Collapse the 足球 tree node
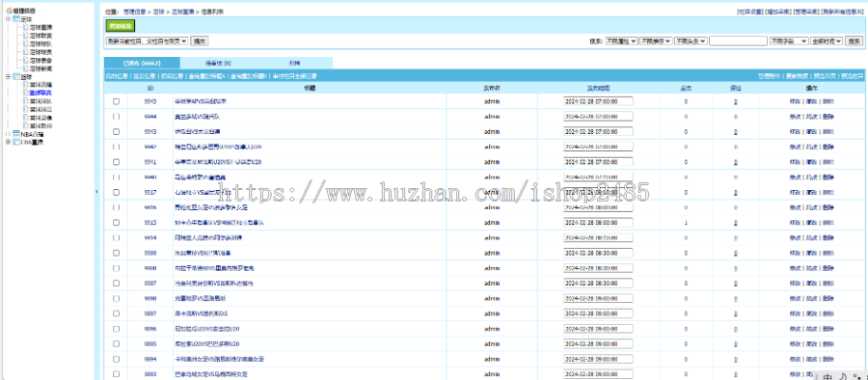This screenshot has height=380, width=868. (x=9, y=19)
